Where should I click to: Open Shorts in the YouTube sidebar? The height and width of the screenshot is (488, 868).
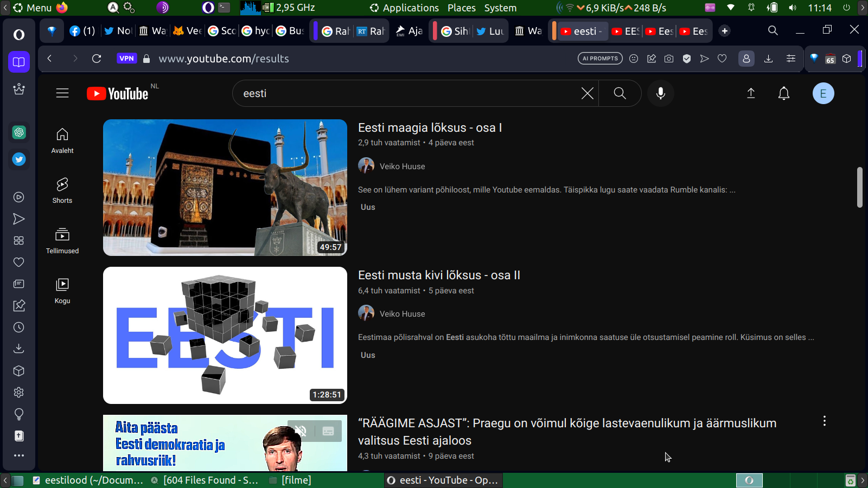click(x=62, y=190)
